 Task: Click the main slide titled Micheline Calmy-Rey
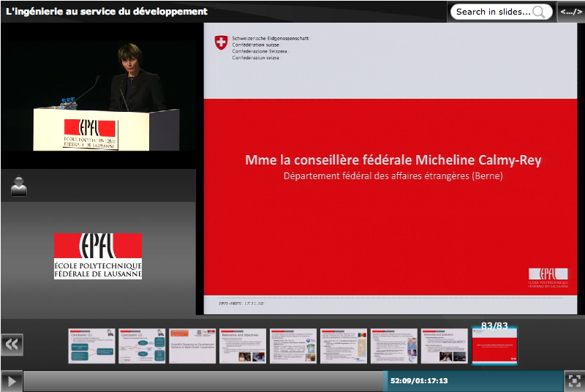tap(390, 169)
